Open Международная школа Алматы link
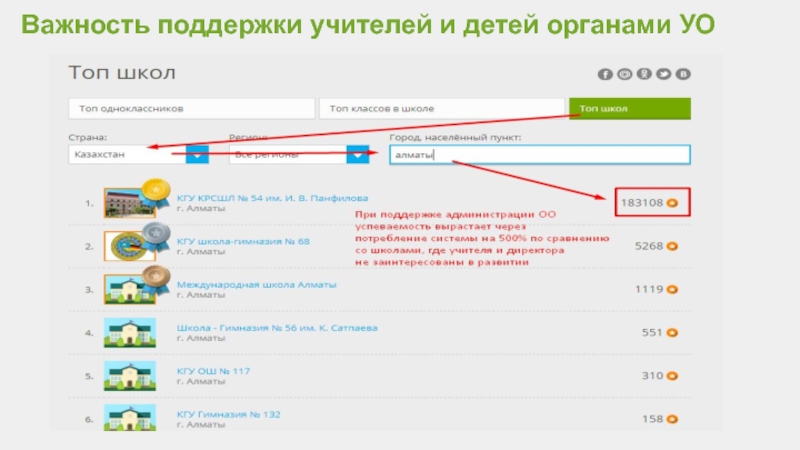 coord(256,285)
